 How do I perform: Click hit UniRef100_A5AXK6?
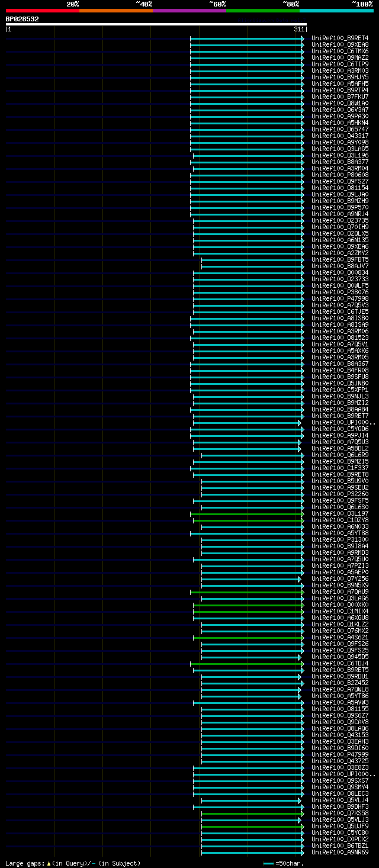(x=340, y=351)
